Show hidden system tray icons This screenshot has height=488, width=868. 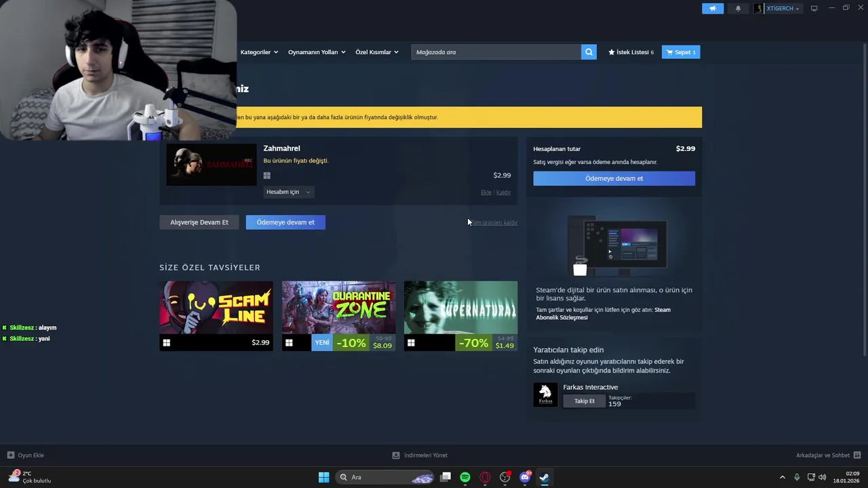pos(782,477)
